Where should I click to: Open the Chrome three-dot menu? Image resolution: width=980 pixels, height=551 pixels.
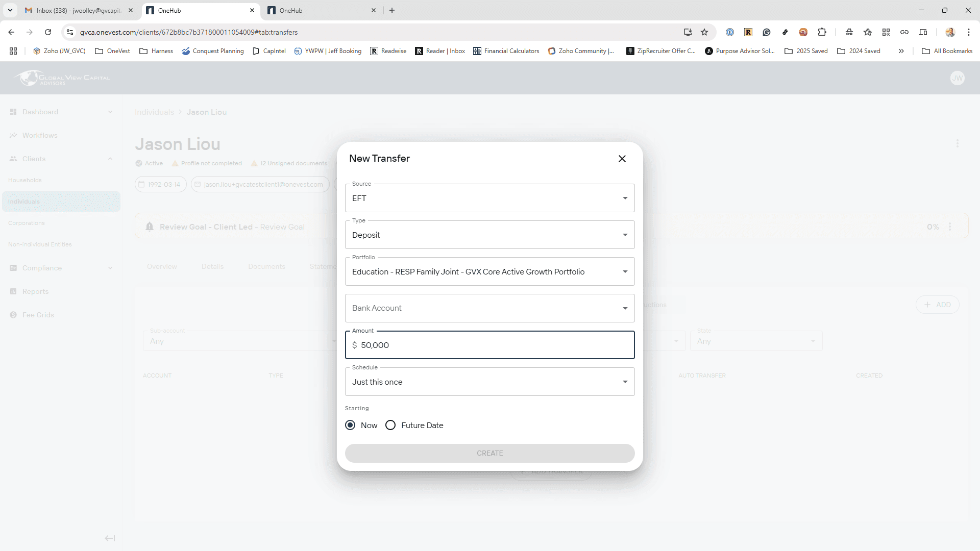coord(968,32)
